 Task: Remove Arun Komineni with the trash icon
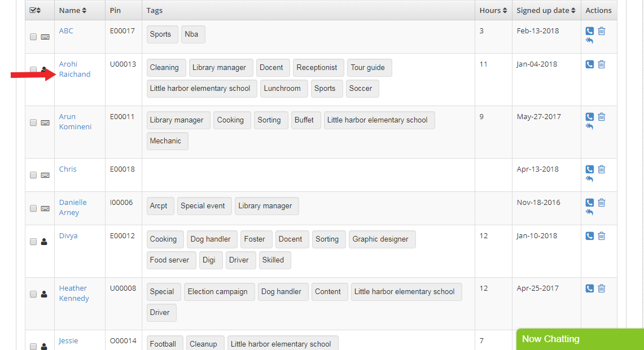point(602,117)
